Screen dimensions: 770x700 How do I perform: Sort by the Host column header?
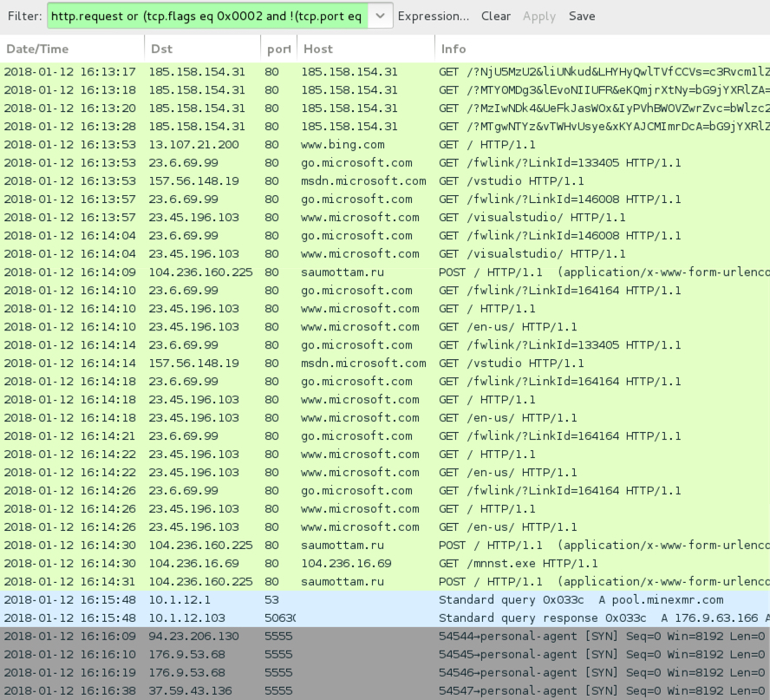366,49
